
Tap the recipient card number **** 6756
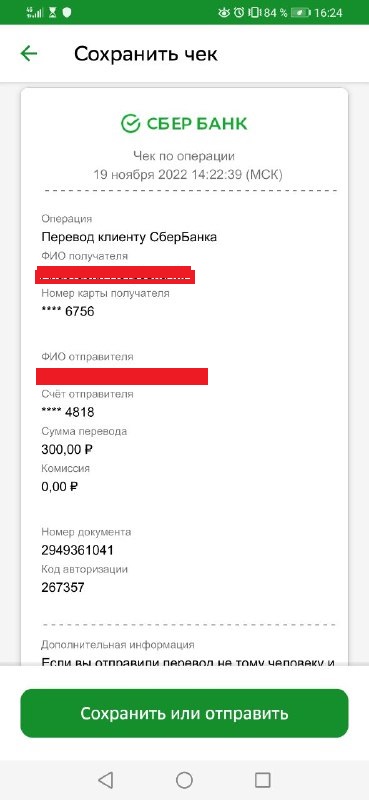(x=67, y=311)
